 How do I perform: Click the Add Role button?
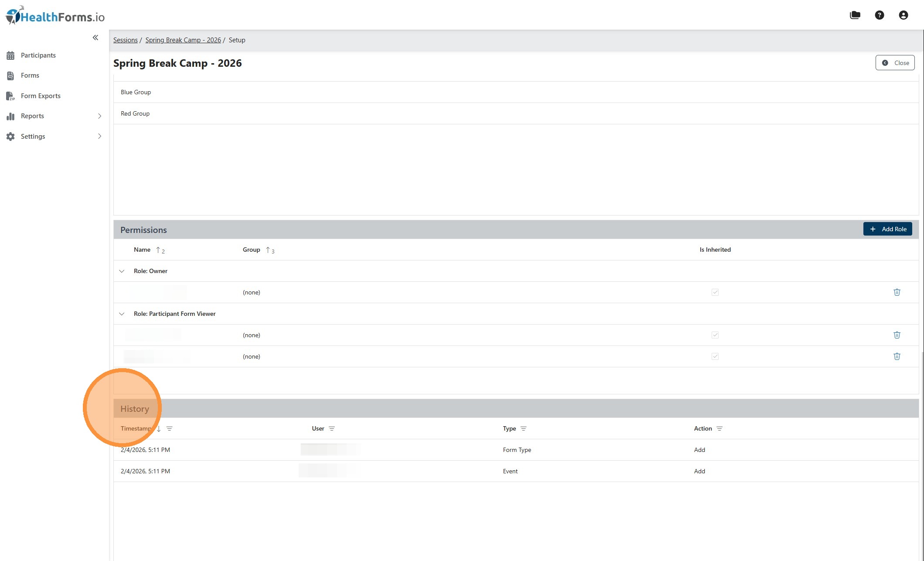click(x=887, y=229)
